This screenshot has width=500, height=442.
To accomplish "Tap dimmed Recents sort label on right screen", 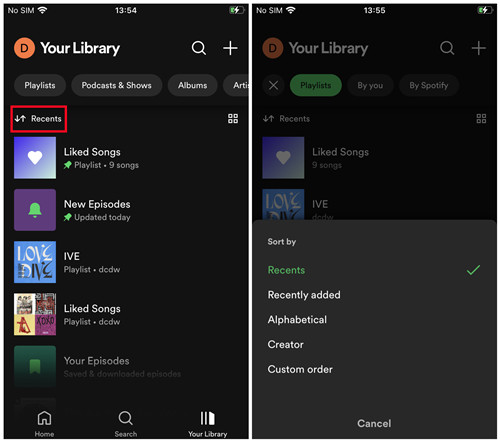I will pos(286,119).
